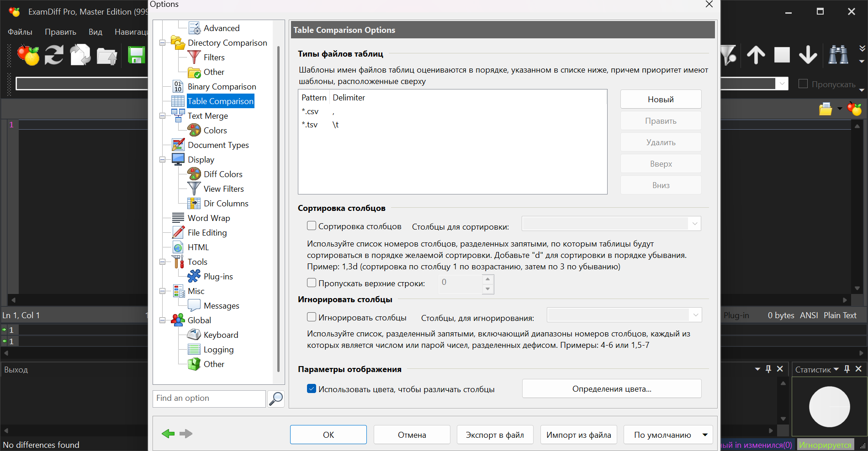Collapse the Directory Comparison tree node
868x451 pixels.
[x=162, y=43]
